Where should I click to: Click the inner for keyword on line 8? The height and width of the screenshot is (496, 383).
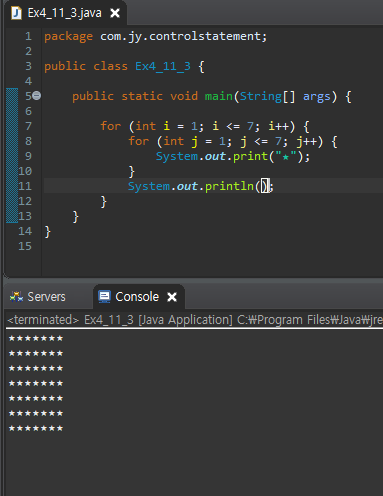[138, 141]
